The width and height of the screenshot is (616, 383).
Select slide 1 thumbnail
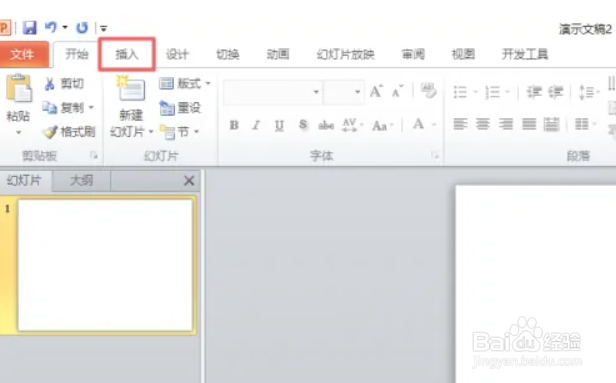click(x=105, y=265)
